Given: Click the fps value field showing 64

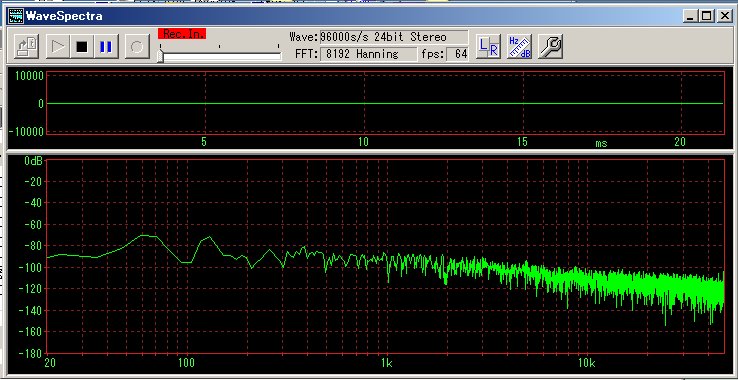Looking at the screenshot, I should [x=457, y=54].
